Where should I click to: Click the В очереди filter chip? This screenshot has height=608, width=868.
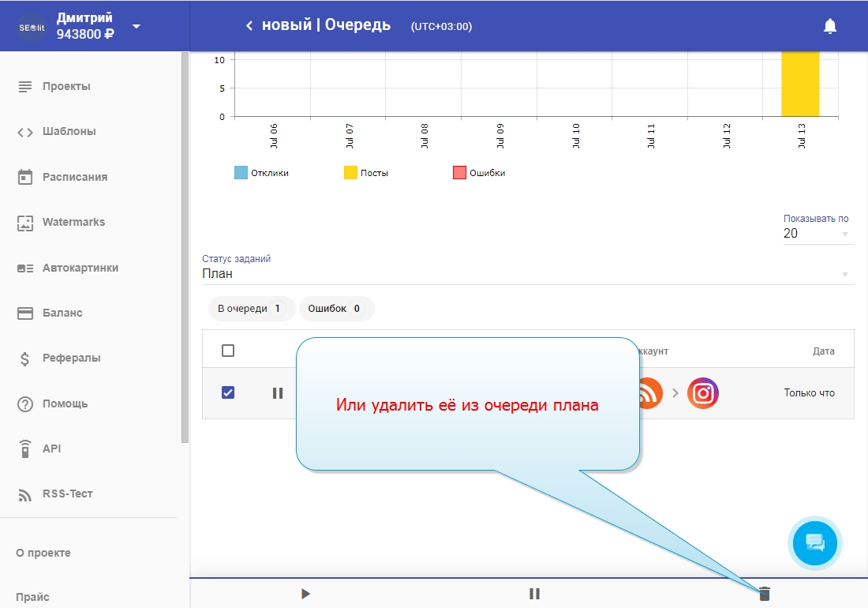click(x=251, y=309)
